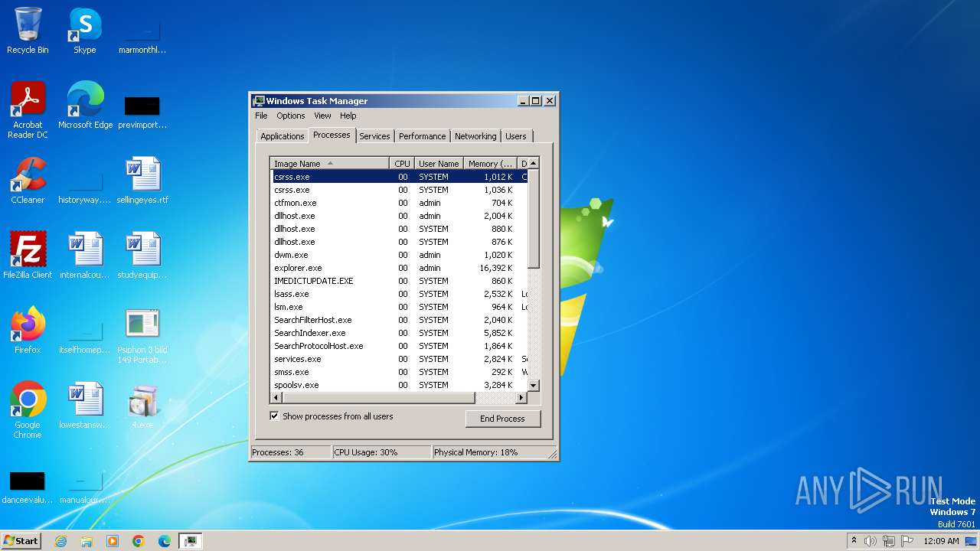Activate Task Manager taskbar button

coord(191,541)
